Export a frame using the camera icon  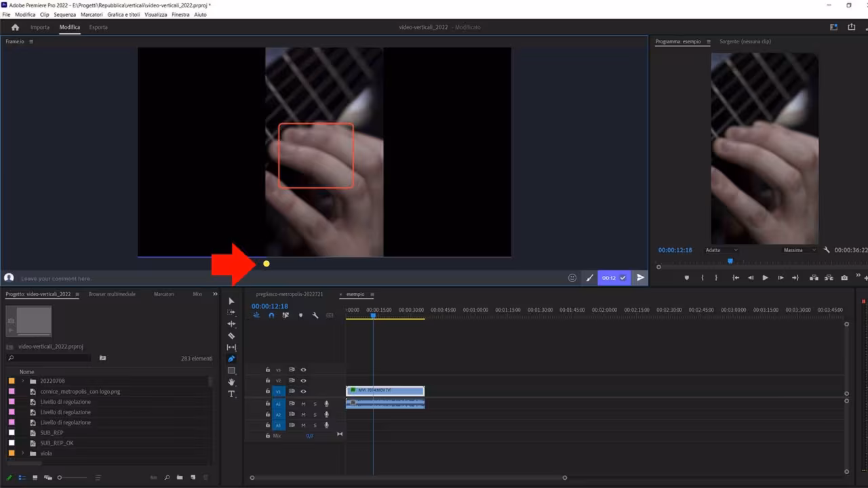point(844,277)
